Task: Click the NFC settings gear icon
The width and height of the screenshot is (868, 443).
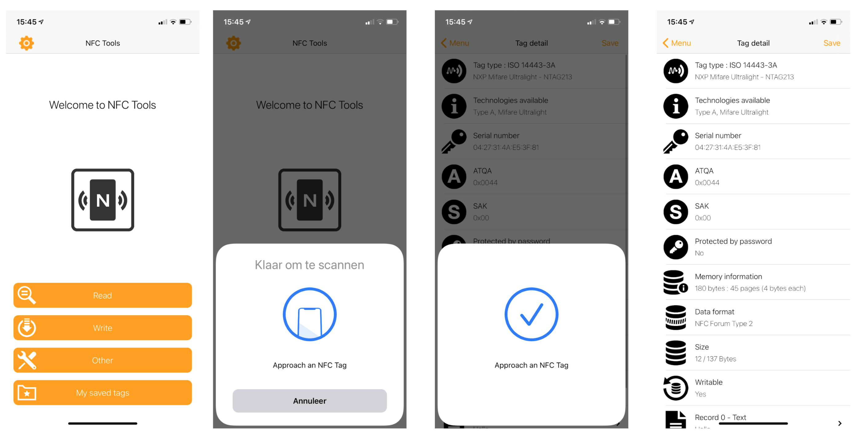Action: tap(26, 43)
